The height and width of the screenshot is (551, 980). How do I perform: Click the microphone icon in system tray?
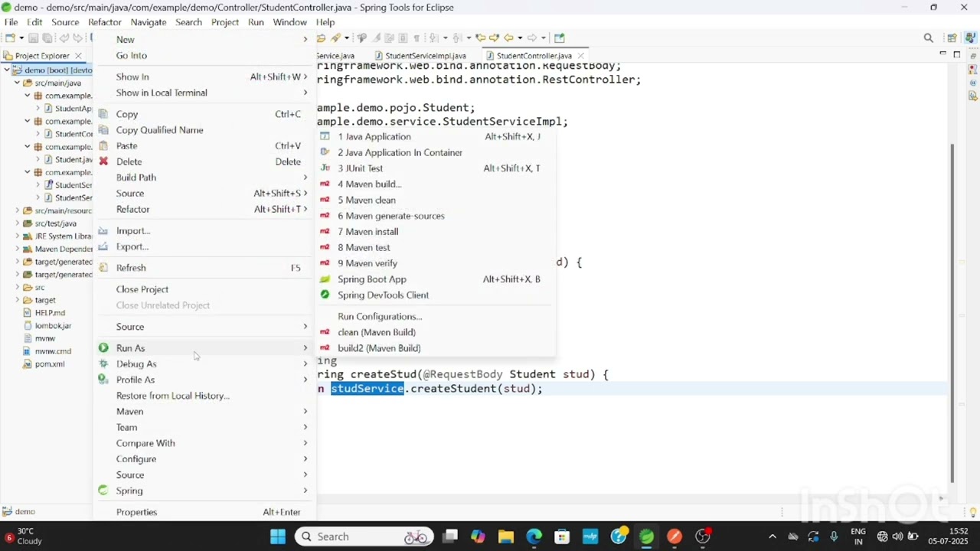834,536
